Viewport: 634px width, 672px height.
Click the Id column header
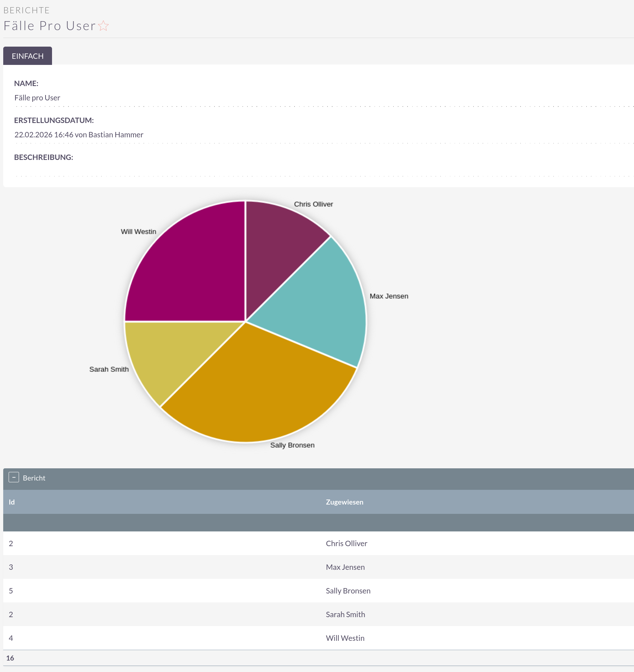12,502
